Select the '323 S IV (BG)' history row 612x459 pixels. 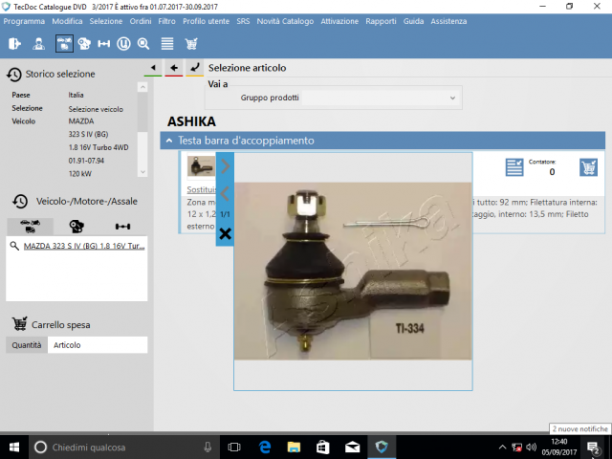[x=88, y=134]
